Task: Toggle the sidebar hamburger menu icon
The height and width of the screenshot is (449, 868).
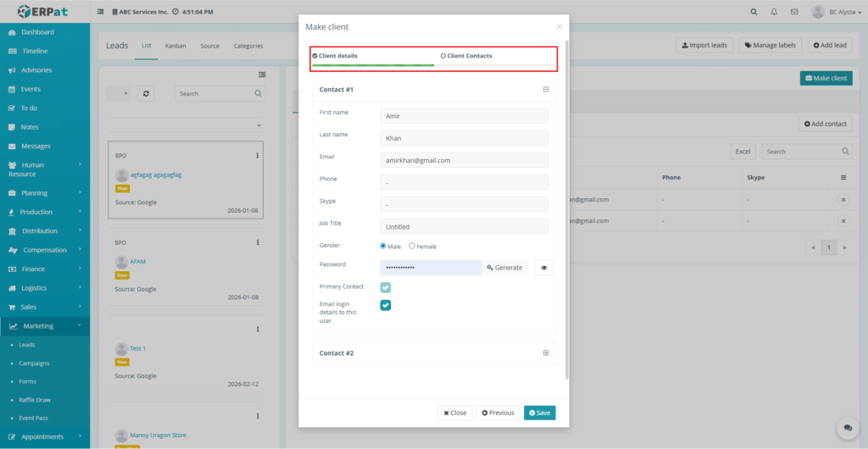Action: 102,12
